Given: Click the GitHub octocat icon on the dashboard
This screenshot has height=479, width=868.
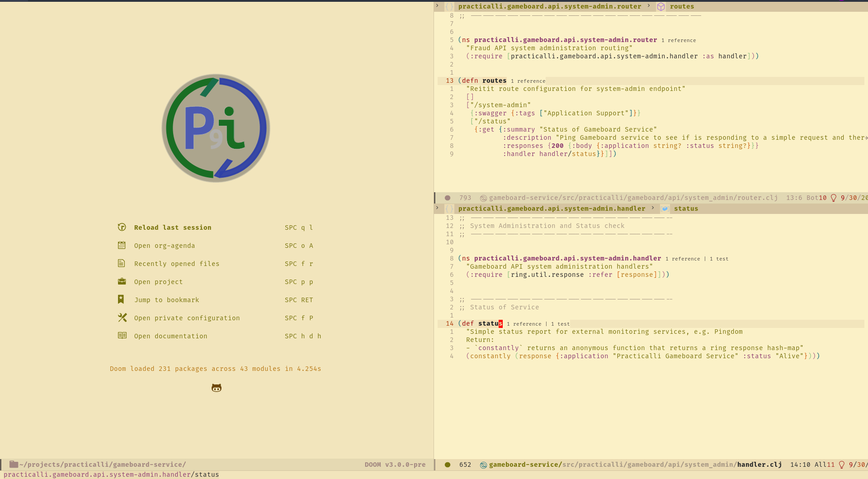Looking at the screenshot, I should tap(216, 388).
